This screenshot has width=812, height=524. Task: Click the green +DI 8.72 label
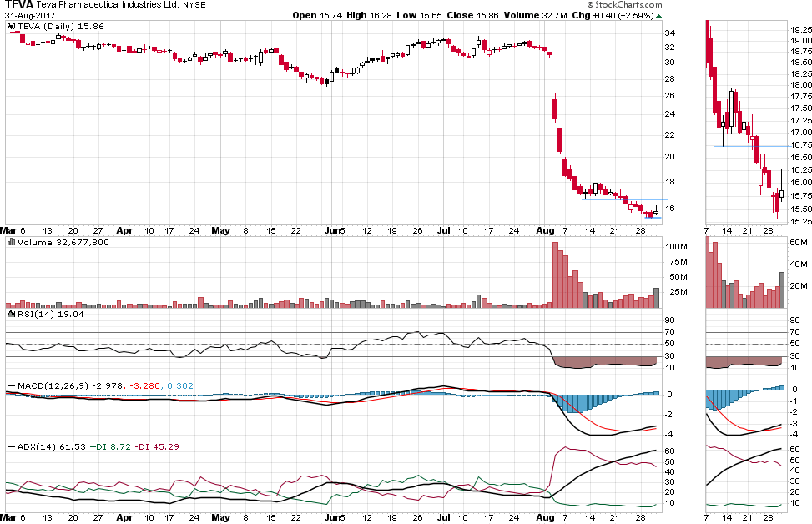110,446
